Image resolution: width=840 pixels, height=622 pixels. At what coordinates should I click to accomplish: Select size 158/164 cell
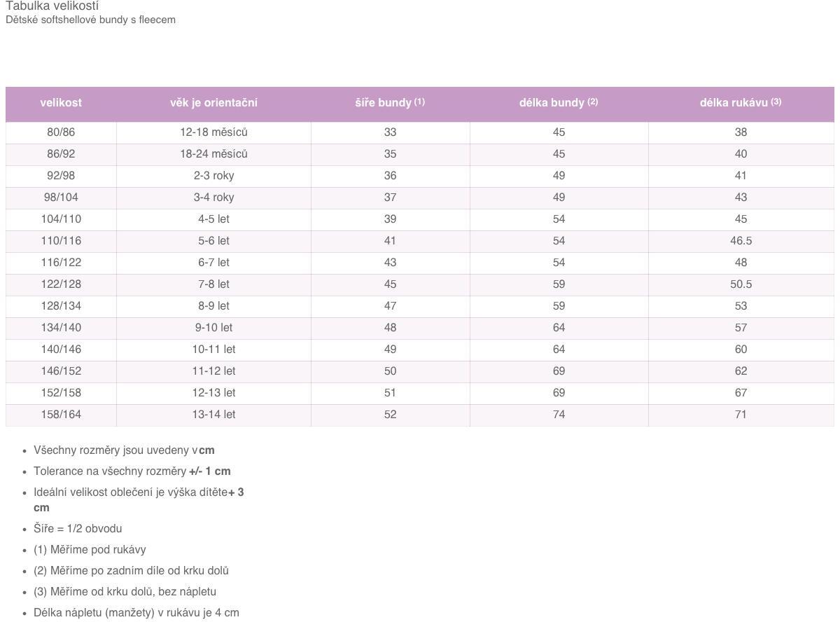pos(61,415)
